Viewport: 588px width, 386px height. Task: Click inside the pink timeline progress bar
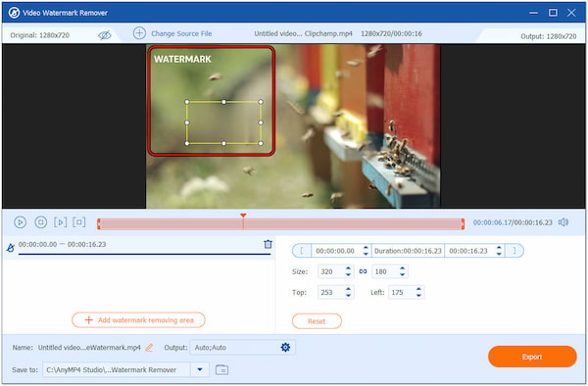[280, 224]
